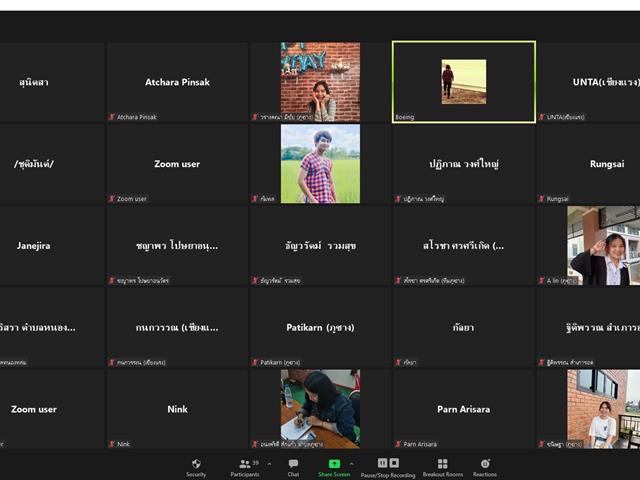This screenshot has width=640, height=480.
Task: Select the สุนิตสา participant tile
Action: point(52,82)
